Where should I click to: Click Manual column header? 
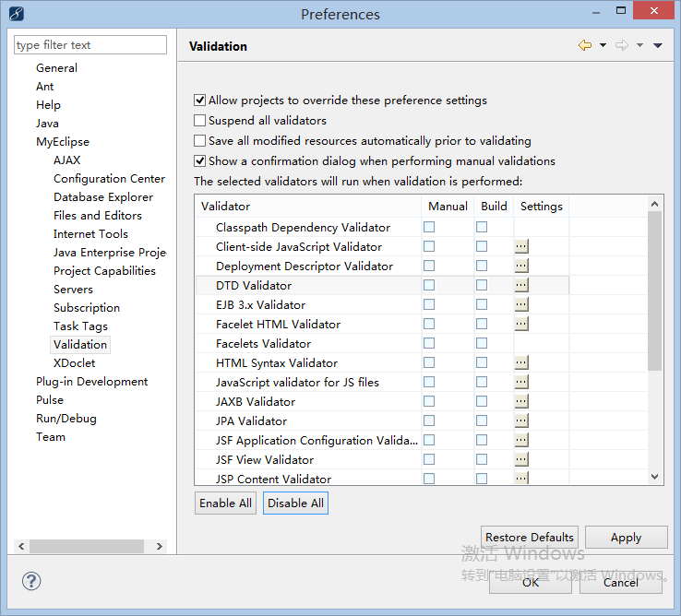point(448,207)
